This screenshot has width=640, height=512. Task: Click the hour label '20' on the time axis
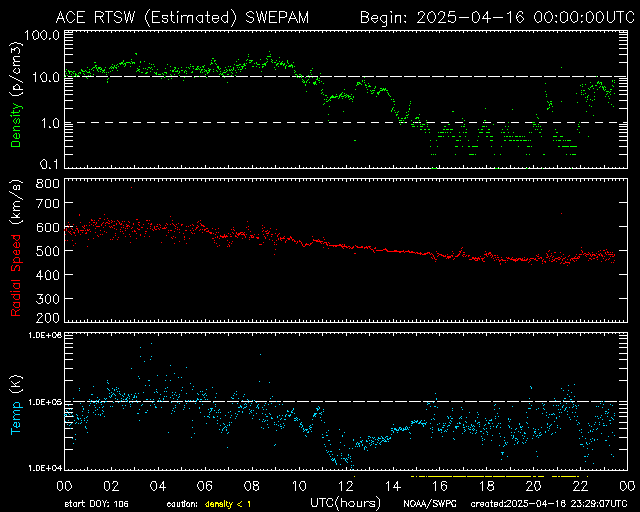(x=533, y=486)
